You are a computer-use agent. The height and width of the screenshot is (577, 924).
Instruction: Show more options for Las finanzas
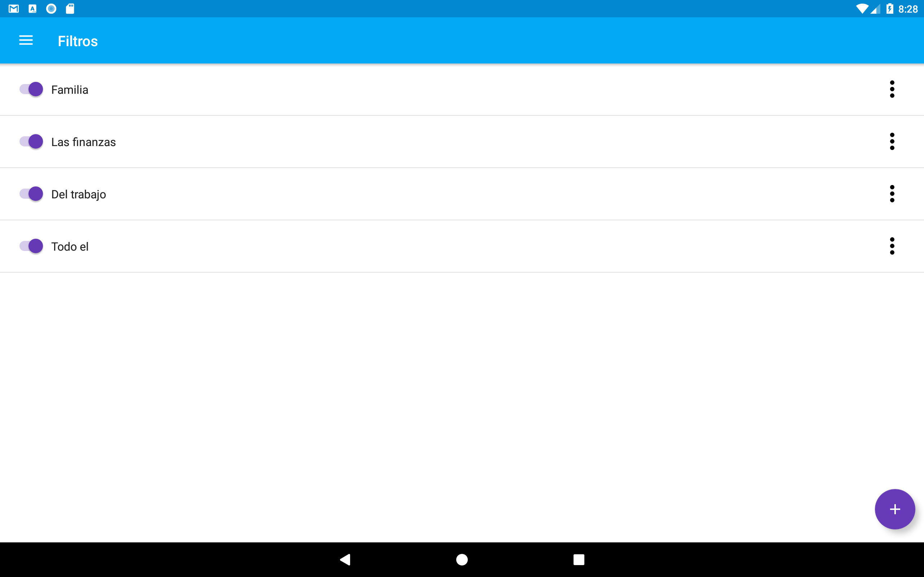[x=892, y=142]
